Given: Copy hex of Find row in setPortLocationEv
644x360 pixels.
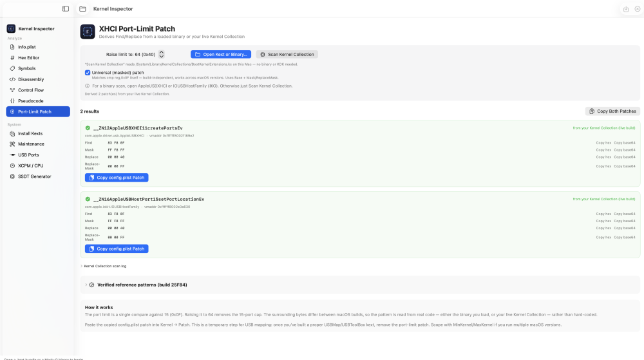Looking at the screenshot, I should click(x=603, y=214).
